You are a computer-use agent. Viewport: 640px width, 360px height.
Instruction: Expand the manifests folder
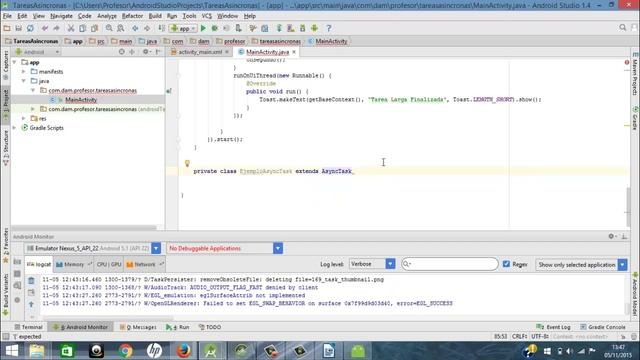coord(24,71)
